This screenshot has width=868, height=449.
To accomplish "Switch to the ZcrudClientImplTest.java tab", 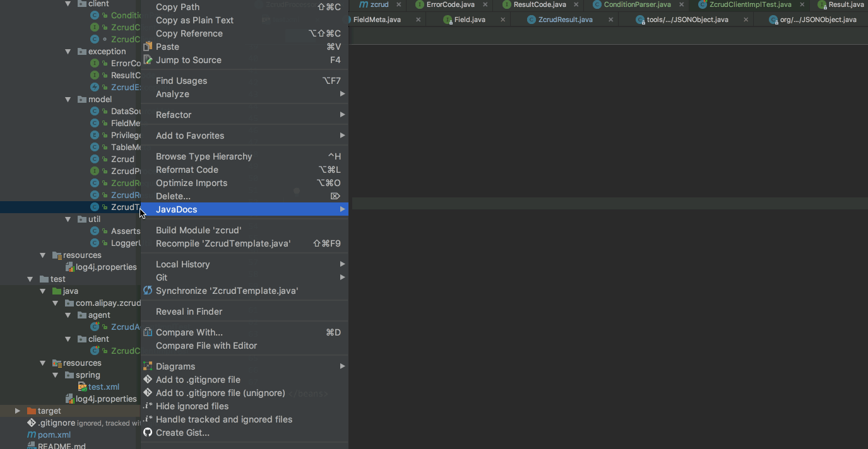I will coord(750,4).
